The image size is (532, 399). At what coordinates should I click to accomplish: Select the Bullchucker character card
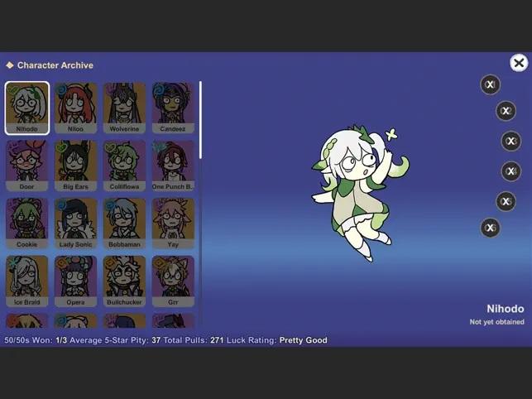pos(125,281)
